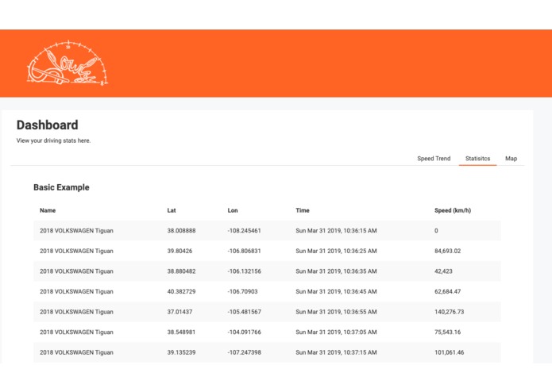Click the 10:36:55 AM time cell

coord(336,312)
